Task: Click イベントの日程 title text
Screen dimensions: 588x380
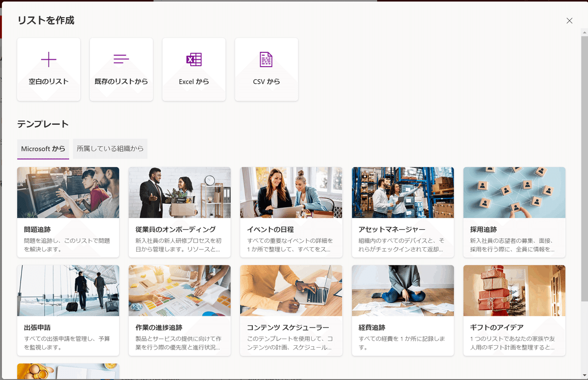Action: pyautogui.click(x=270, y=229)
